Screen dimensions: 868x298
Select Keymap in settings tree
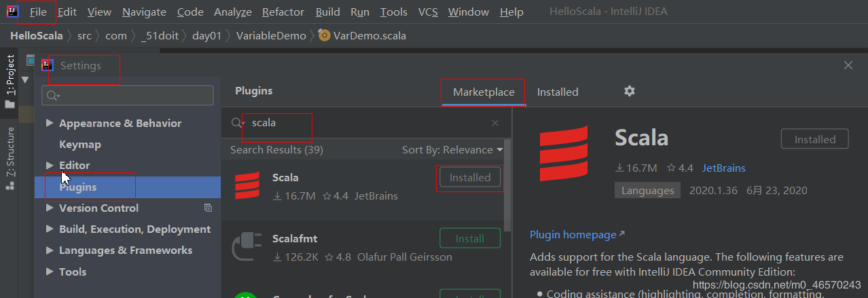pos(80,145)
